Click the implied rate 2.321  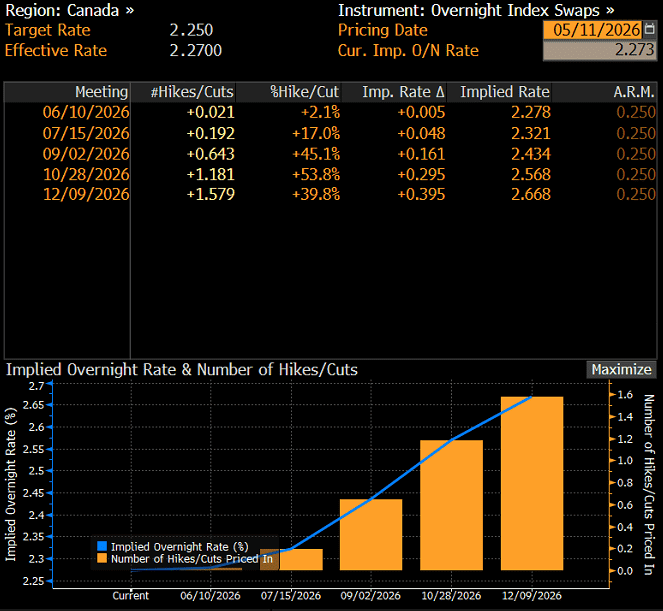[x=531, y=133]
